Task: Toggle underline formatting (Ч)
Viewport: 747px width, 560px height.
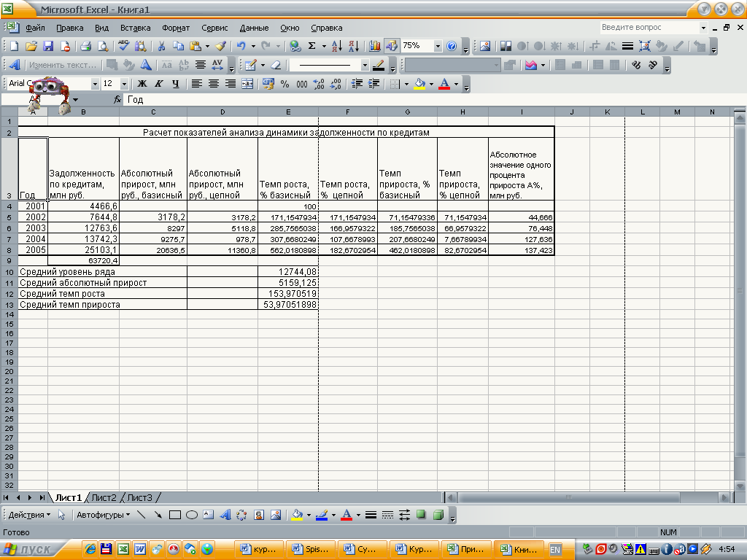Action: 174,84
